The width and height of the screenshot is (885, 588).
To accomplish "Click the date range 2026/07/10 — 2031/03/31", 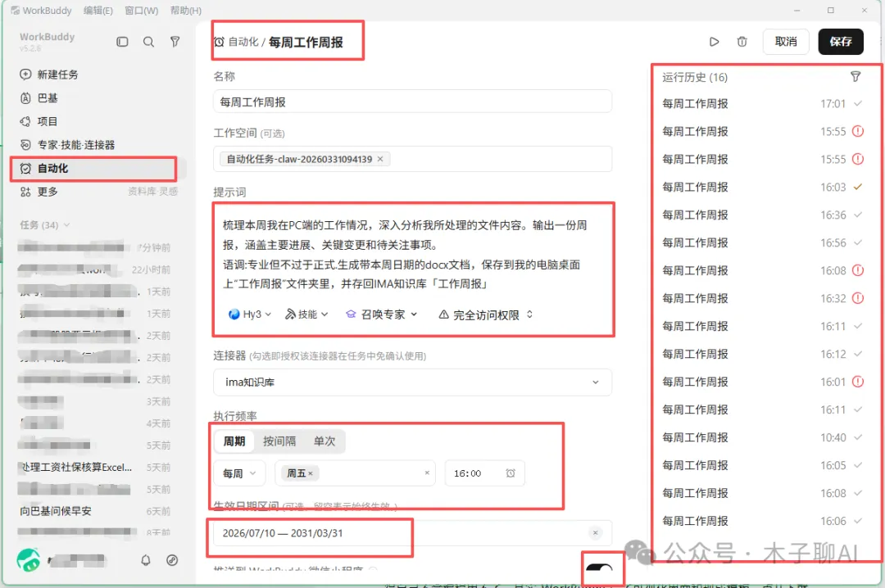I will (x=282, y=532).
